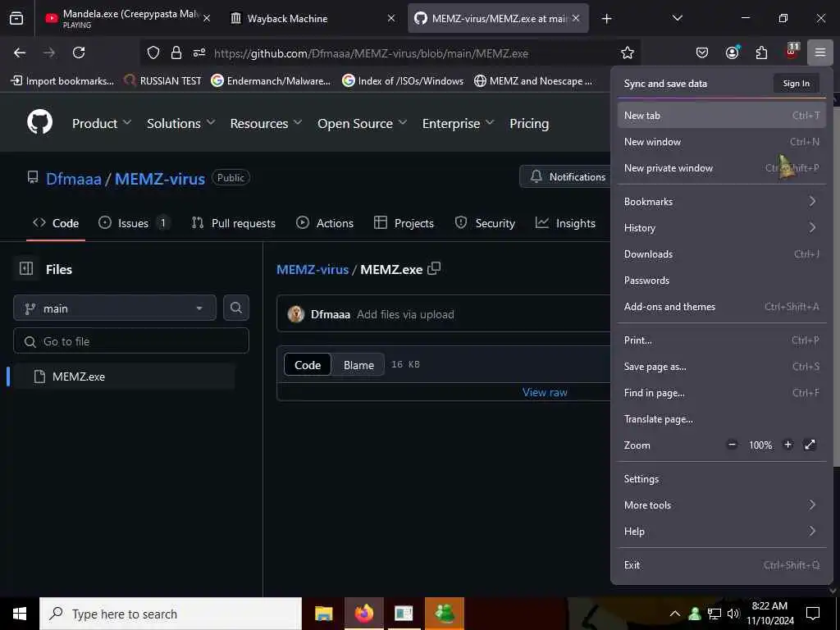The width and height of the screenshot is (840, 630).
Task: Click the Go to file field
Action: [x=131, y=340]
